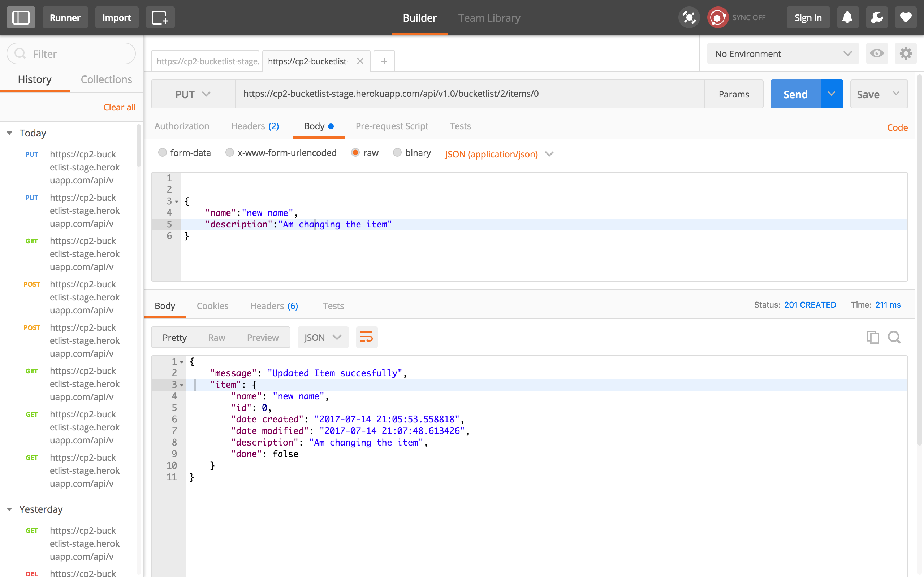924x577 pixels.
Task: Open settings wrench icon
Action: (x=877, y=18)
